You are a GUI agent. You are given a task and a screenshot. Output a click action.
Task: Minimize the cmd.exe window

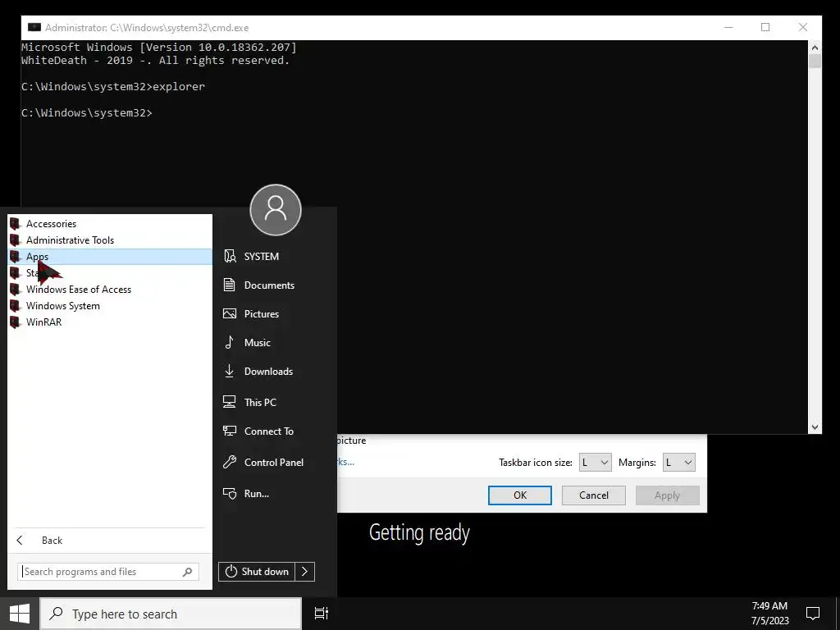pyautogui.click(x=728, y=27)
